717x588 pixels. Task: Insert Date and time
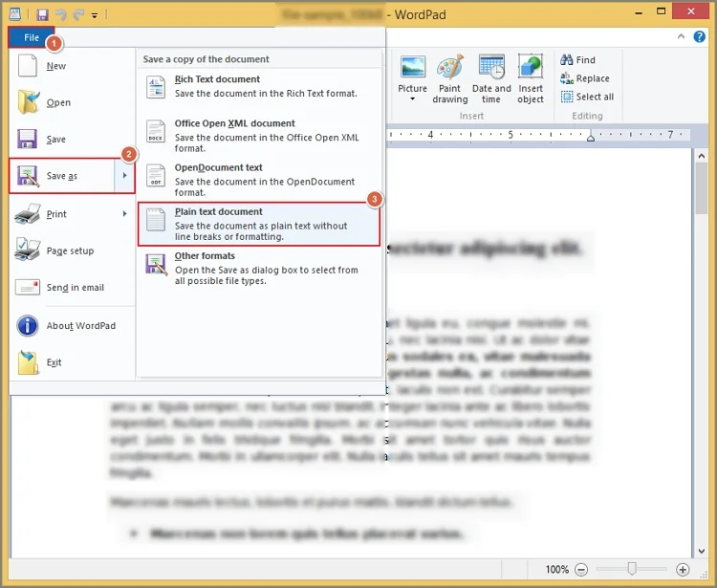(x=491, y=79)
